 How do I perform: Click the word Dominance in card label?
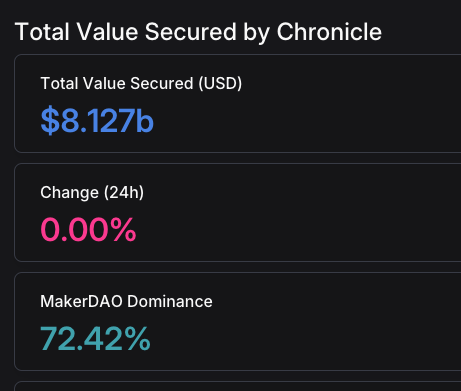tap(170, 301)
